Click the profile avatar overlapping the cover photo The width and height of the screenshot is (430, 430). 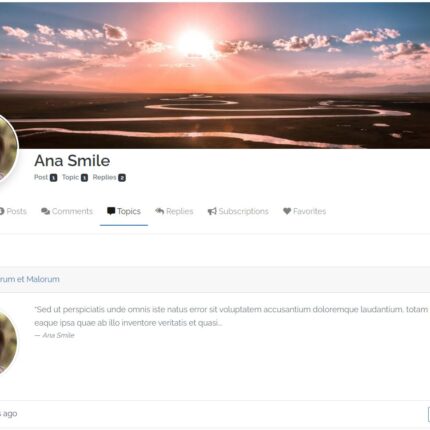click(x=7, y=149)
